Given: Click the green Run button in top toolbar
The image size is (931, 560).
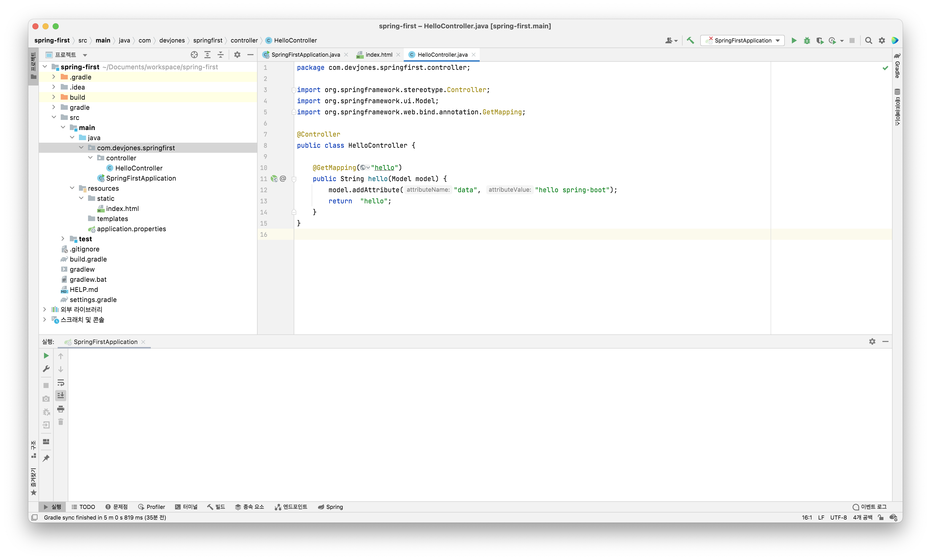Looking at the screenshot, I should click(x=794, y=40).
